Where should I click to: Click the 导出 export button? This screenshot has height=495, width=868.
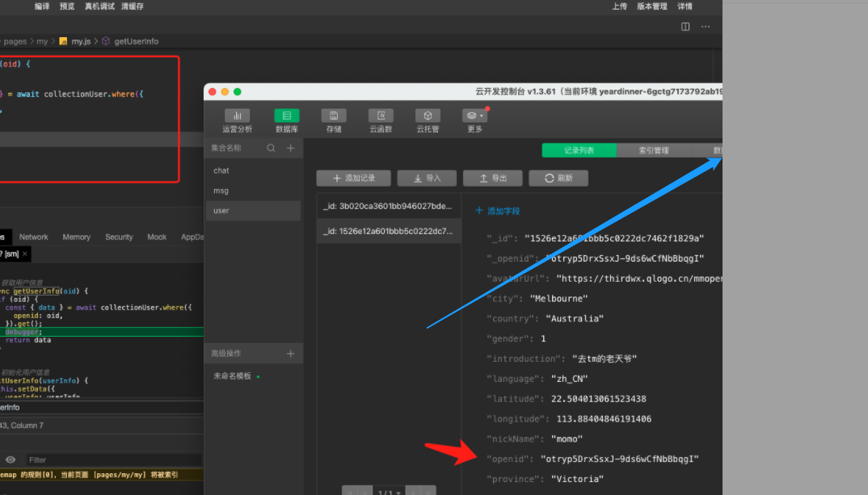pyautogui.click(x=493, y=178)
